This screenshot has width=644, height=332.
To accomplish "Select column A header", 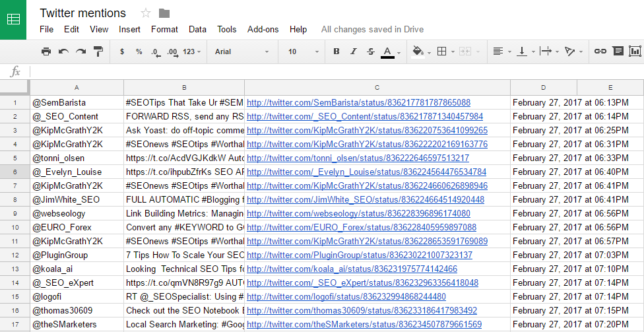I will [77, 88].
